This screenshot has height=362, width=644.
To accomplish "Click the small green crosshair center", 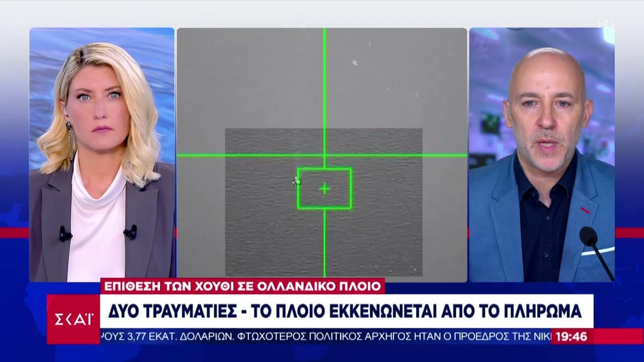I will pyautogui.click(x=324, y=189).
